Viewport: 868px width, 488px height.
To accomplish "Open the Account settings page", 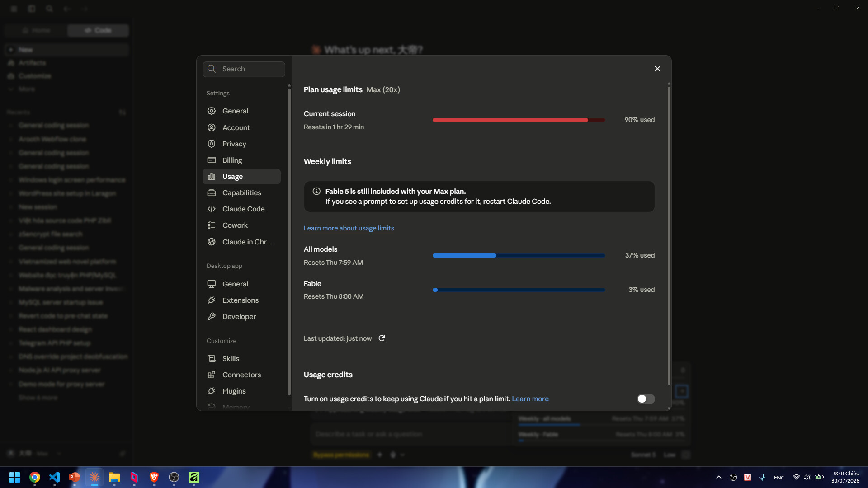I will tap(241, 127).
